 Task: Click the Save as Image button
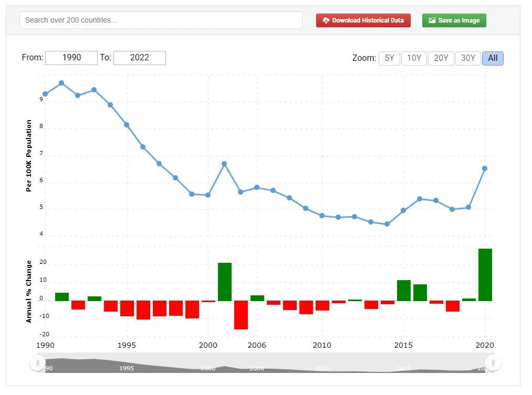pos(454,20)
